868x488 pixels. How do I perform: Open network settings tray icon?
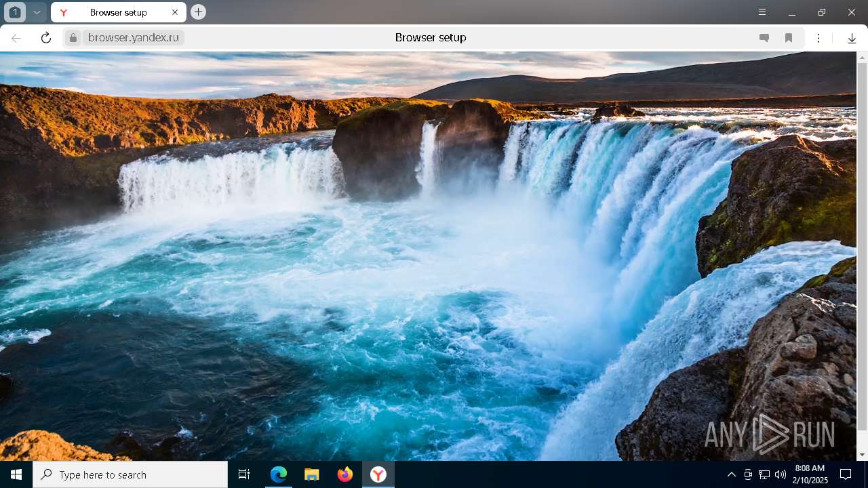(x=764, y=474)
